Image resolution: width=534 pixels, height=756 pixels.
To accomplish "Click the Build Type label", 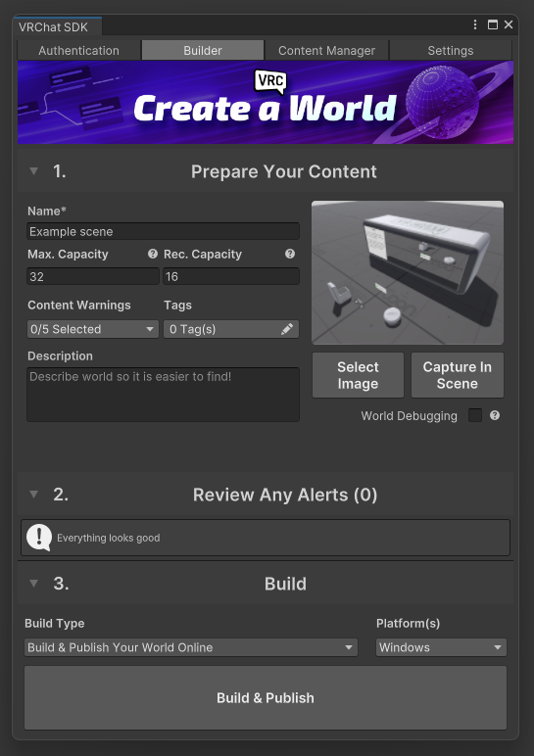I will [55, 624].
